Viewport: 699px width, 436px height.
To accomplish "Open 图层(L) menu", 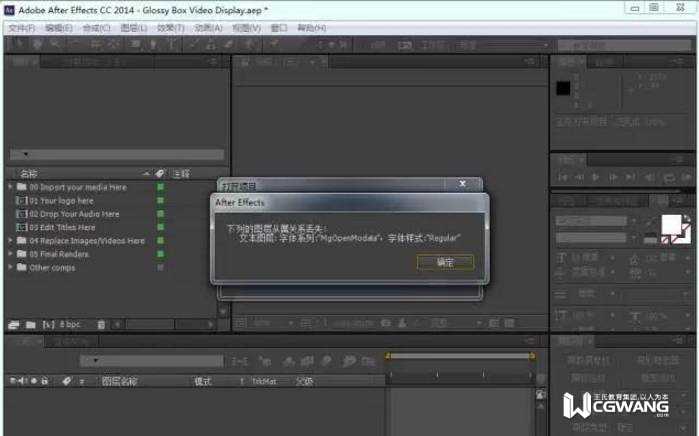I will [x=134, y=28].
